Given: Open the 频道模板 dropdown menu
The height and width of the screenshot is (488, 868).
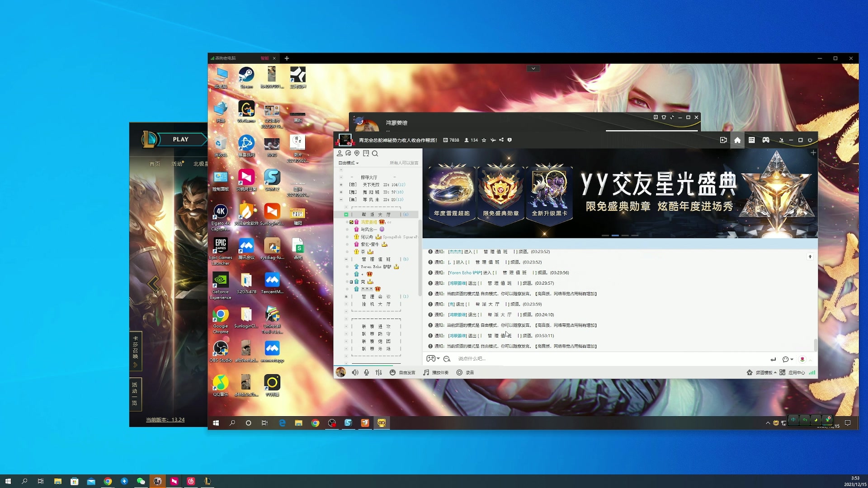Looking at the screenshot, I should 764,372.
